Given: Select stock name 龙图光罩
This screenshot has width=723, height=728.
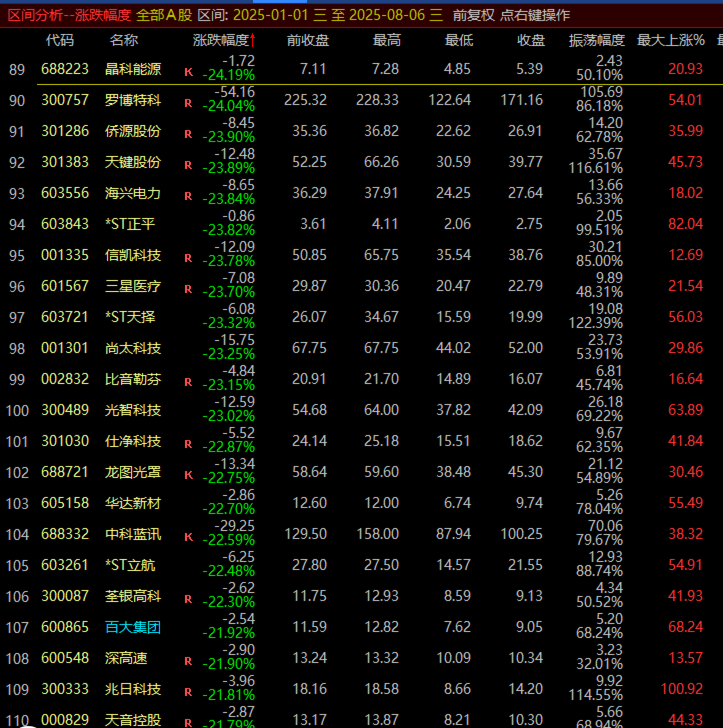Looking at the screenshot, I should [x=133, y=472].
